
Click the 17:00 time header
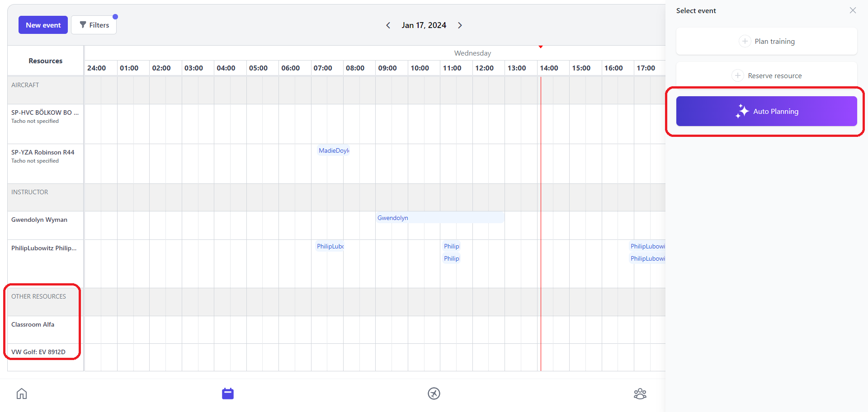pos(646,68)
